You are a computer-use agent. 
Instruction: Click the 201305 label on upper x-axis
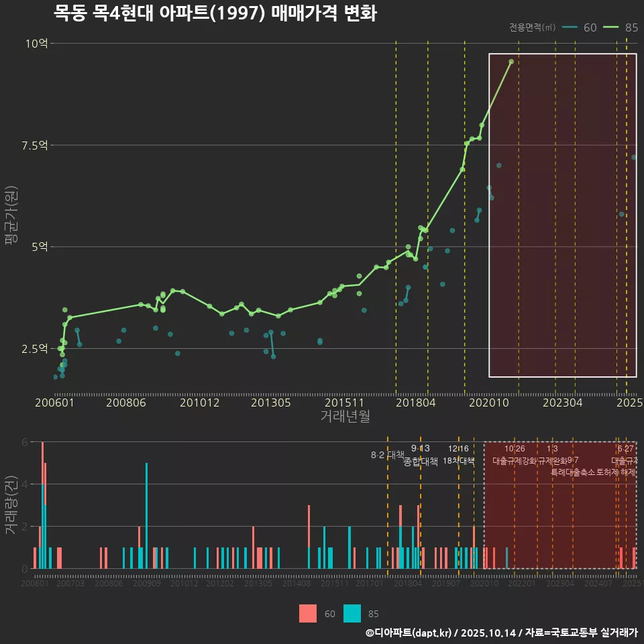[x=270, y=402]
